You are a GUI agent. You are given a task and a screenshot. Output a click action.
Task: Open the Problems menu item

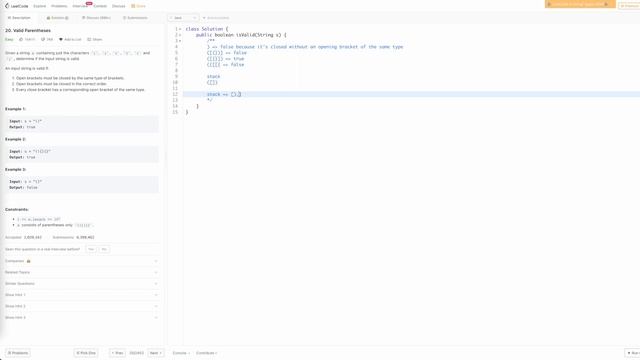[x=59, y=6]
